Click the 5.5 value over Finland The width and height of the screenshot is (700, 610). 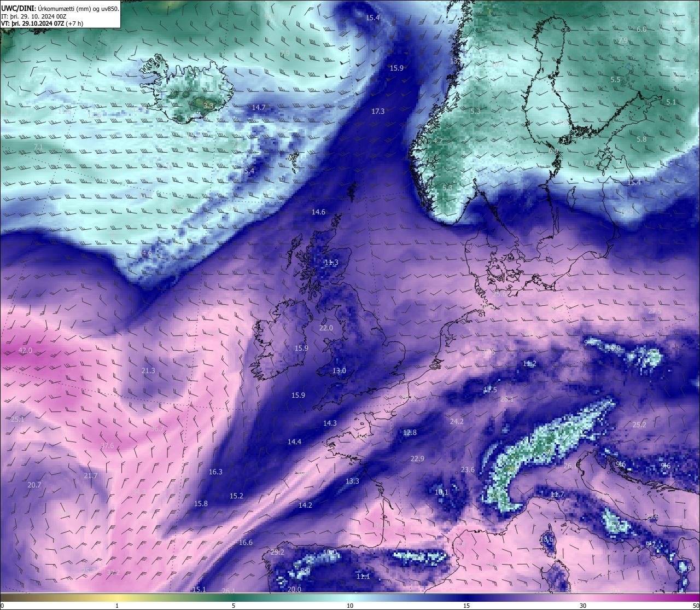[x=615, y=79]
